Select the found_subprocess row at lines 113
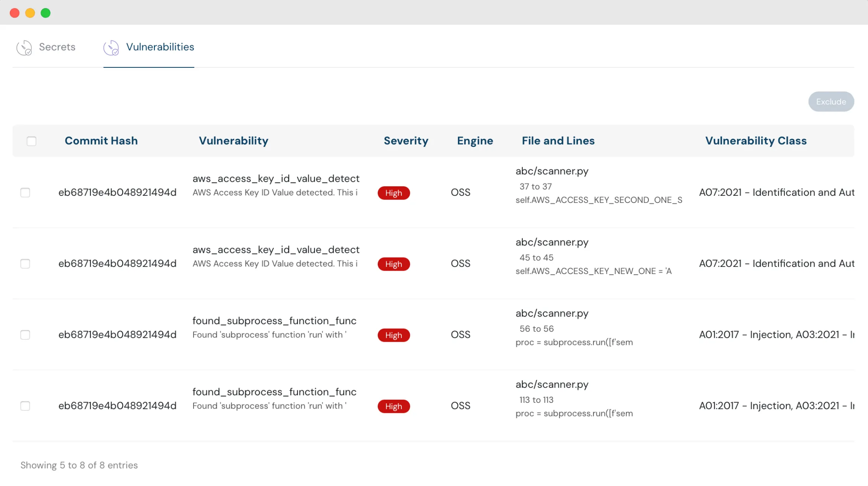868x486 pixels. [25, 406]
